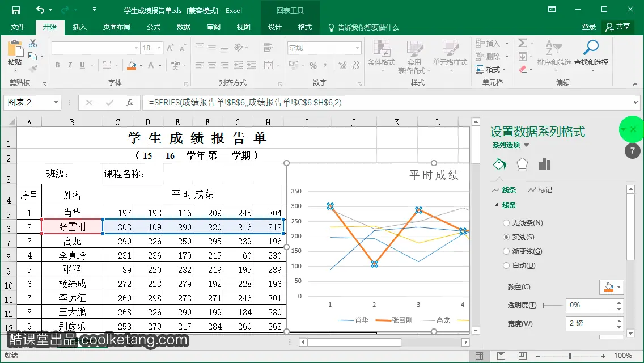This screenshot has width=644, height=363.
Task: Click the font color A icon
Action: click(151, 65)
